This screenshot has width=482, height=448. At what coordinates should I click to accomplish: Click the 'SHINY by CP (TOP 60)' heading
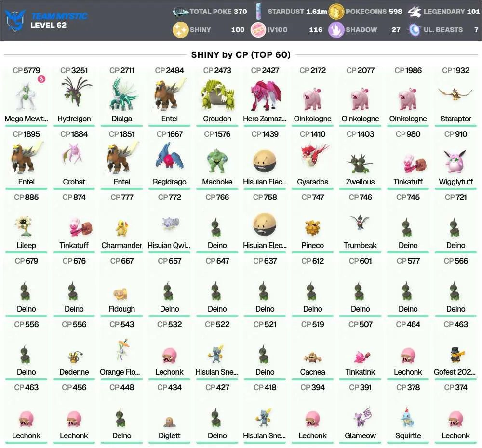tap(241, 55)
